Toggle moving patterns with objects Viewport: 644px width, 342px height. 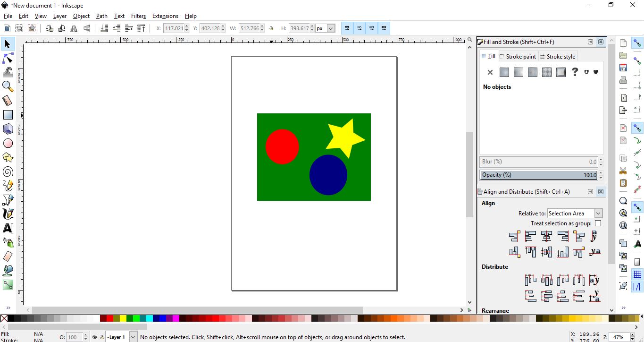pos(384,28)
